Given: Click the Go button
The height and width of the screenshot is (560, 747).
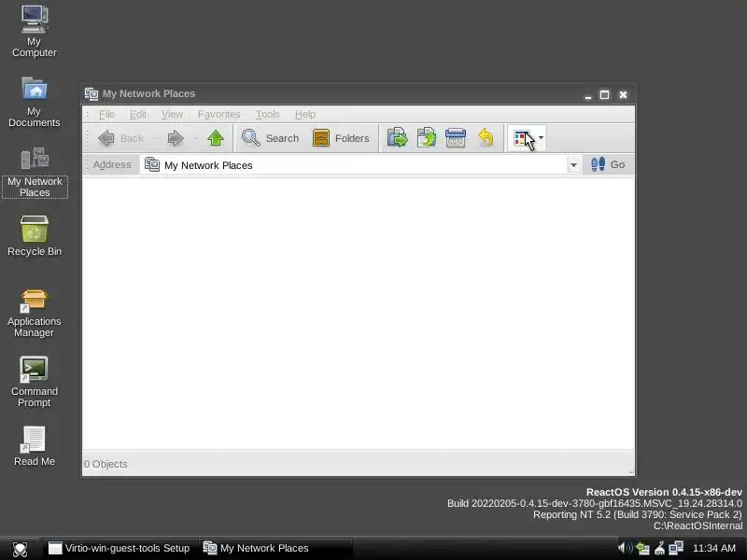Looking at the screenshot, I should tap(608, 165).
